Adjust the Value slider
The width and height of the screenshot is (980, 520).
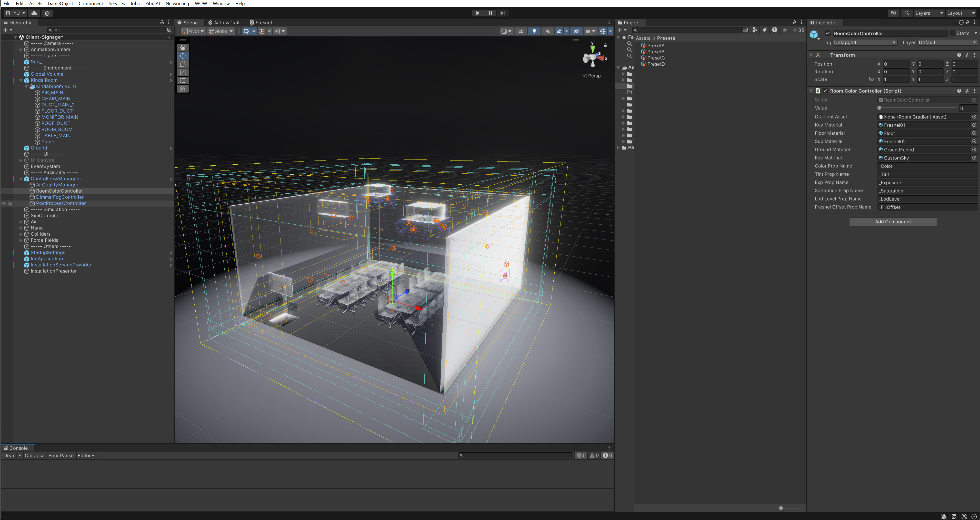[879, 108]
